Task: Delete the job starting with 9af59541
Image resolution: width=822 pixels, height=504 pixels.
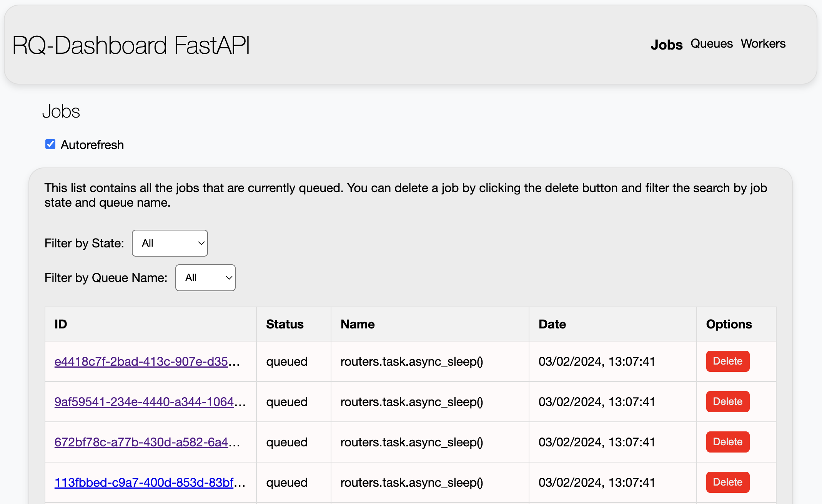Action: coord(728,401)
